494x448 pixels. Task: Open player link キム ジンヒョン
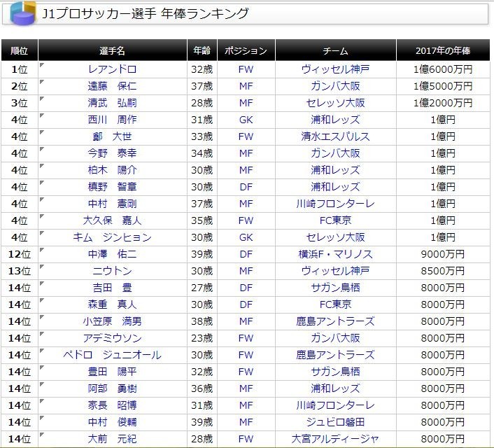tap(113, 237)
